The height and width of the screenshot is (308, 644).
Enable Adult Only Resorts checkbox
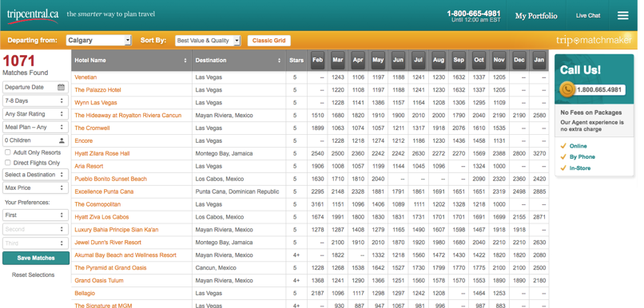8,152
